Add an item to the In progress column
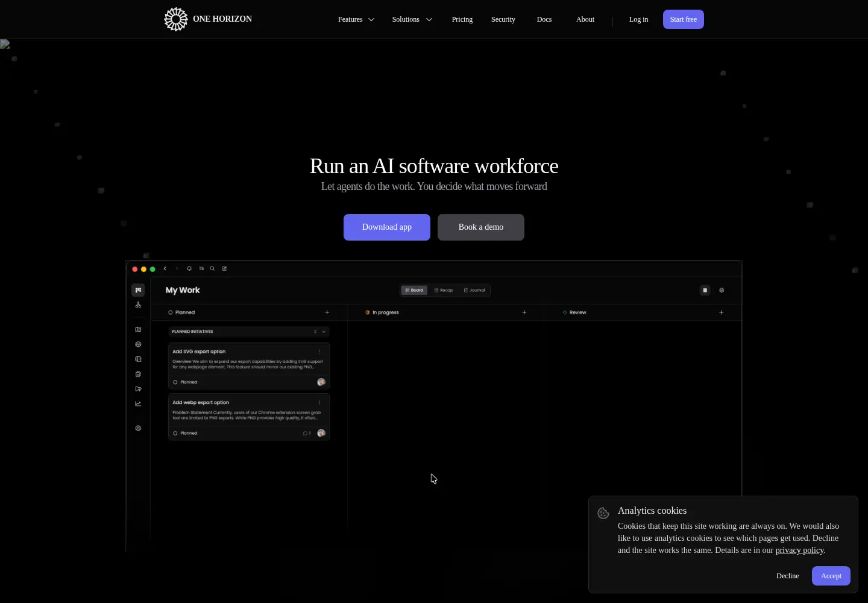This screenshot has width=868, height=603. coord(524,312)
